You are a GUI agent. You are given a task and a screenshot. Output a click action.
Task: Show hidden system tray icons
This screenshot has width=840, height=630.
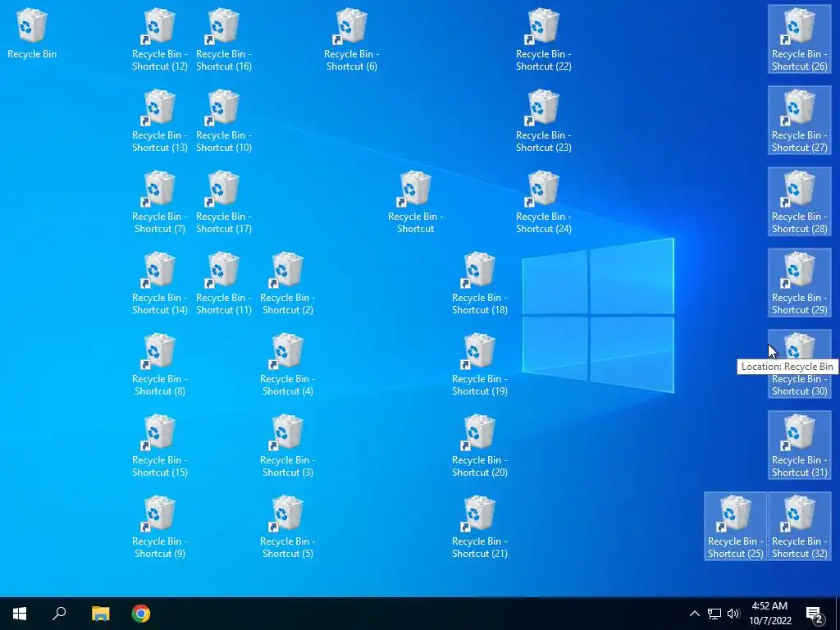[694, 614]
